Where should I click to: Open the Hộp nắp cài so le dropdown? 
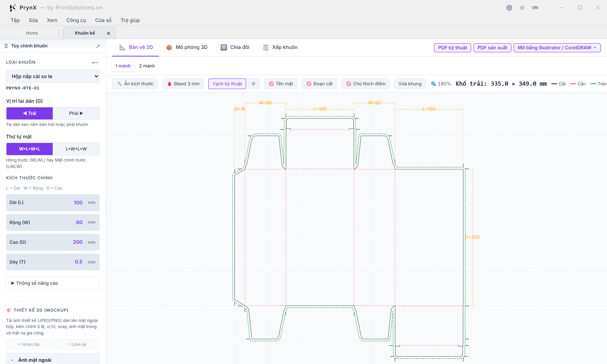(x=53, y=76)
